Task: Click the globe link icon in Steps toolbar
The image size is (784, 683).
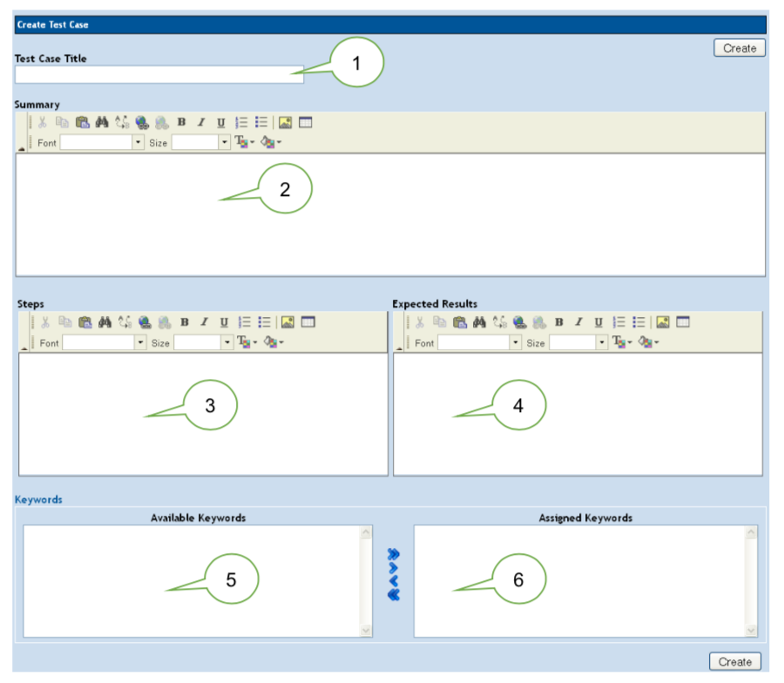Action: [x=143, y=322]
